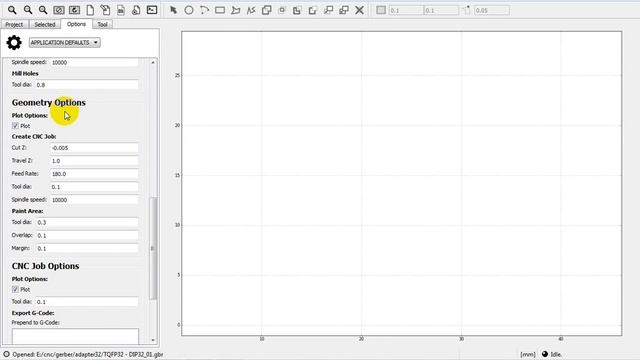Open the APPLICATION DEFAULTS dropdown
Viewport: 640px width, 360px height.
coord(64,42)
